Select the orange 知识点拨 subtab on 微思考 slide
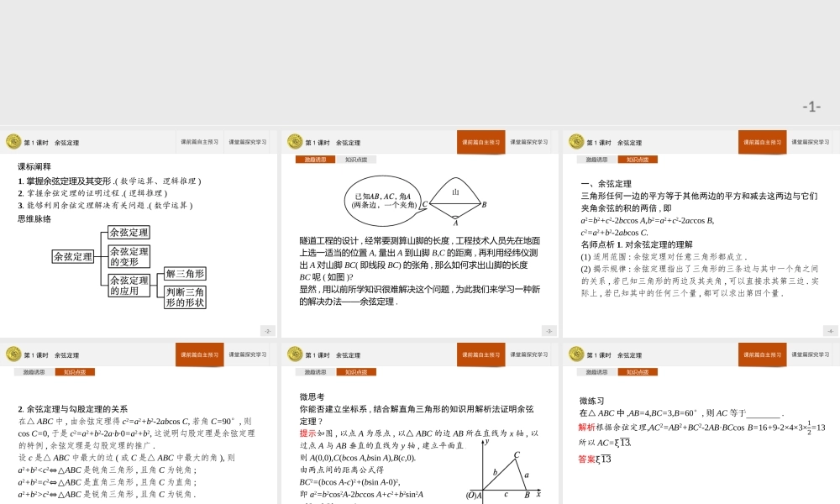Viewport: 840px width, 504px height. click(x=357, y=371)
